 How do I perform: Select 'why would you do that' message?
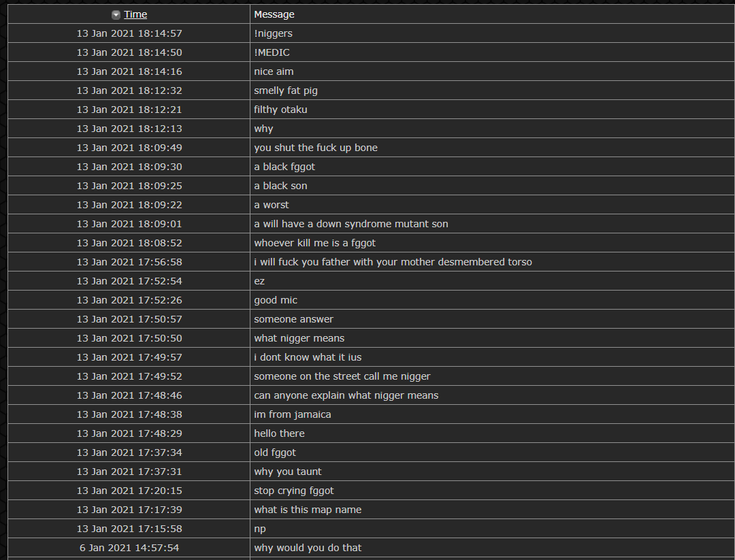coord(308,548)
